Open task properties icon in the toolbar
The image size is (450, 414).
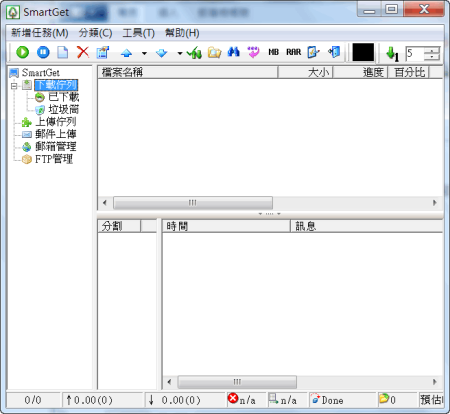tap(103, 52)
